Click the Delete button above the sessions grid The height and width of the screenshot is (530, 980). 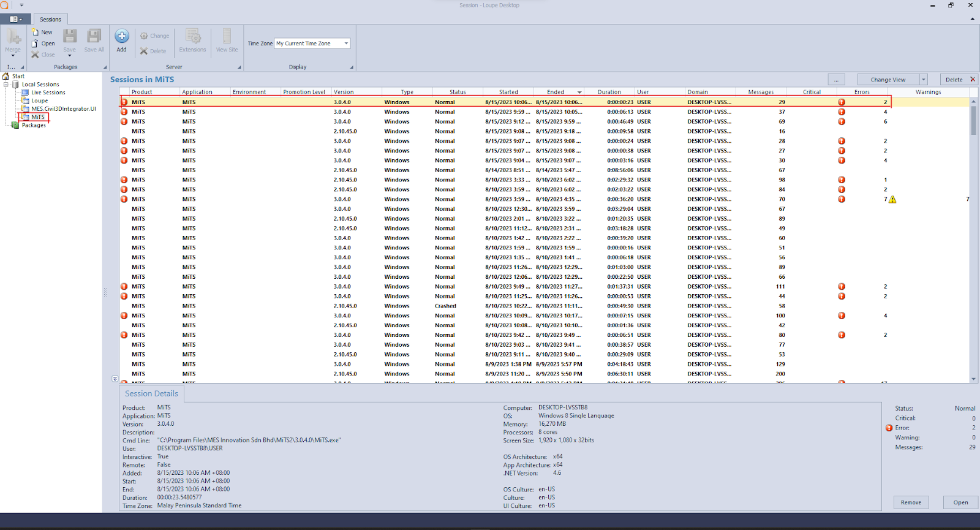pyautogui.click(x=958, y=80)
